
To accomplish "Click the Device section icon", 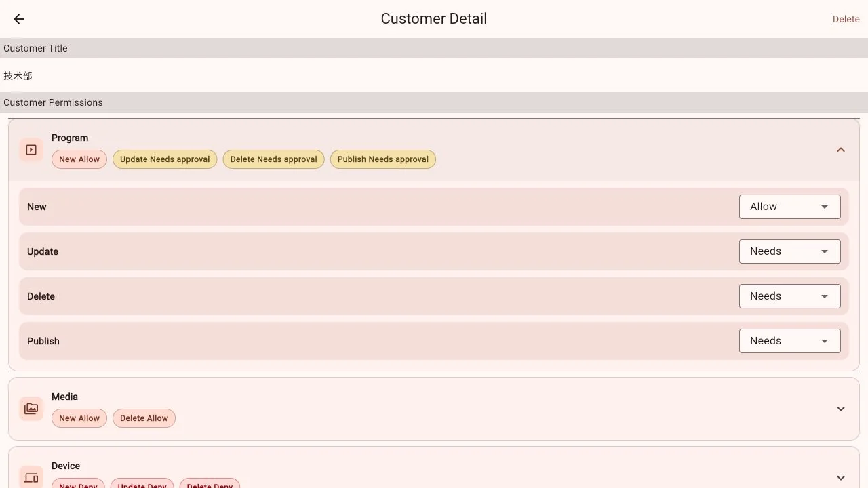I will pyautogui.click(x=31, y=477).
